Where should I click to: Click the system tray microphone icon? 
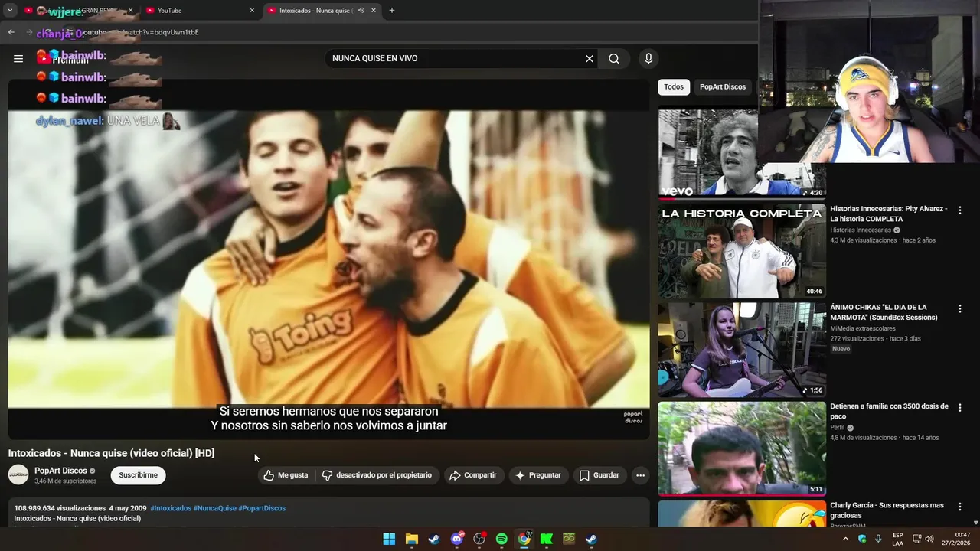(x=878, y=539)
